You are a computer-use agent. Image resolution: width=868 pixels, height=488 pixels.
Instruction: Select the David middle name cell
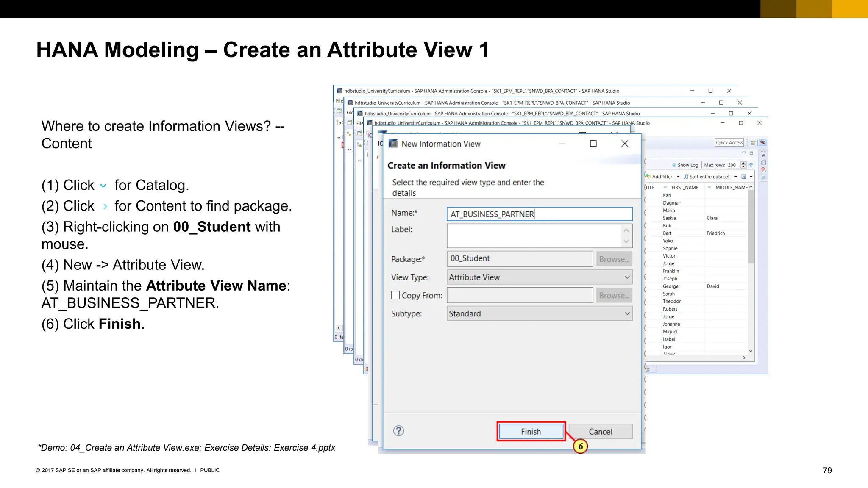(x=726, y=286)
